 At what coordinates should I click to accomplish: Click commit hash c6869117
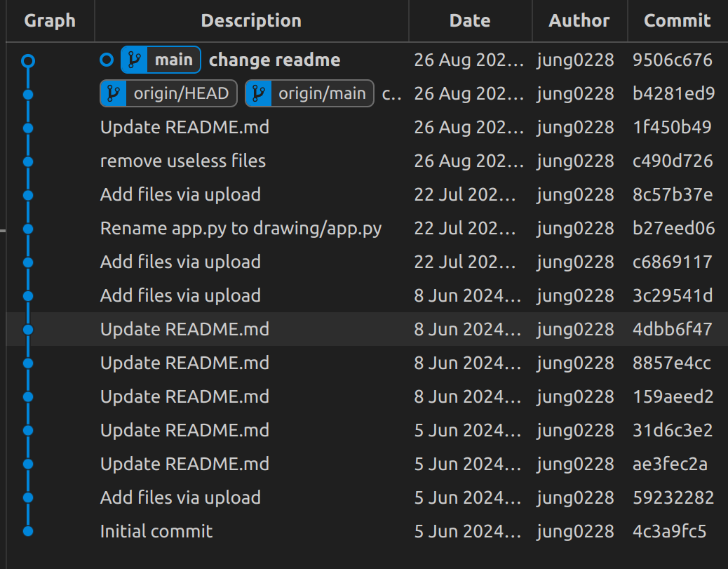click(x=673, y=262)
